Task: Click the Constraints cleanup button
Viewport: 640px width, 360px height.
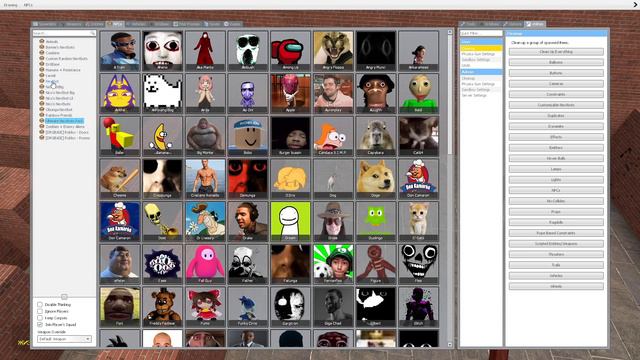Action: tap(556, 94)
